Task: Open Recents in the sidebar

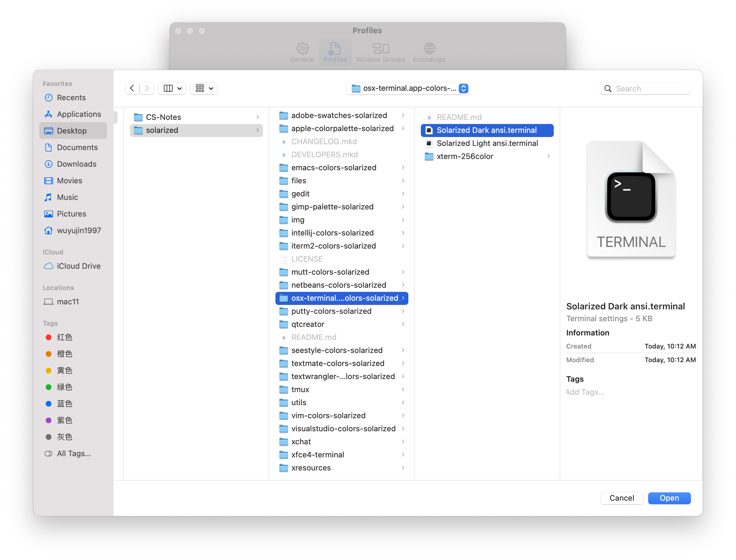Action: (x=71, y=98)
